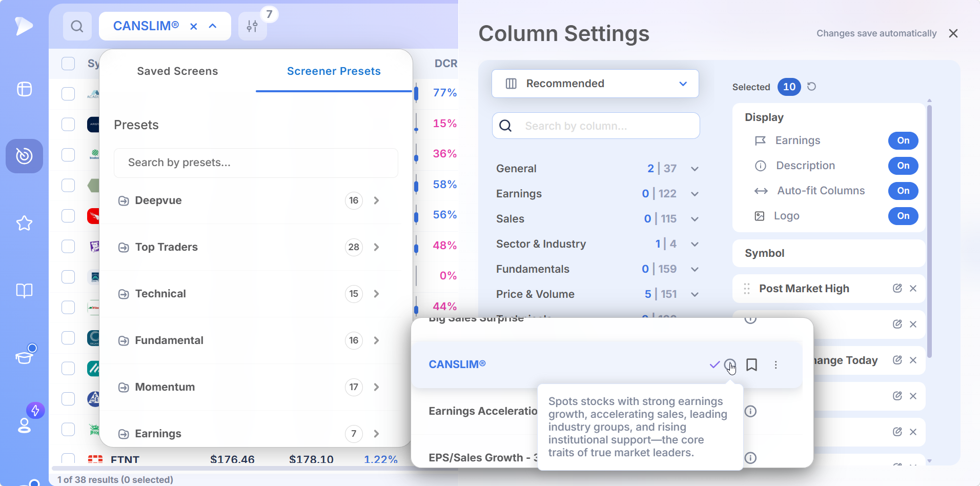Bookmark the CANSLIM® preset
This screenshot has width=980, height=486.
click(751, 364)
